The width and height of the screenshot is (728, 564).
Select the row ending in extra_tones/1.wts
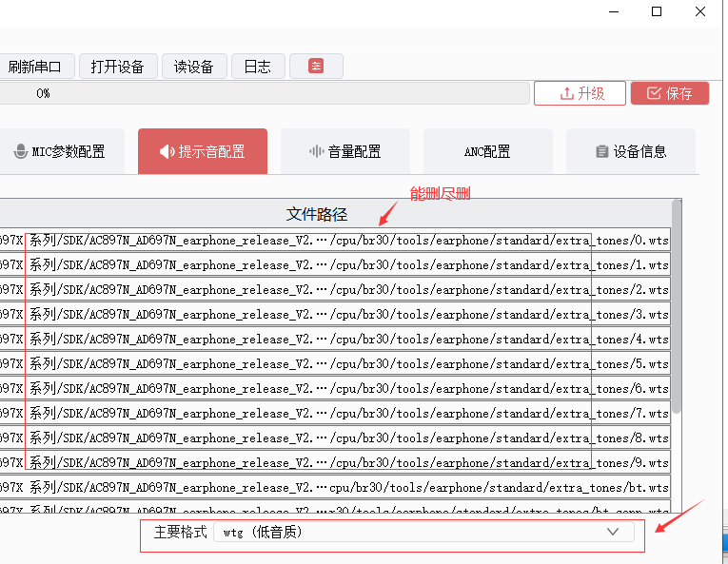tap(335, 264)
